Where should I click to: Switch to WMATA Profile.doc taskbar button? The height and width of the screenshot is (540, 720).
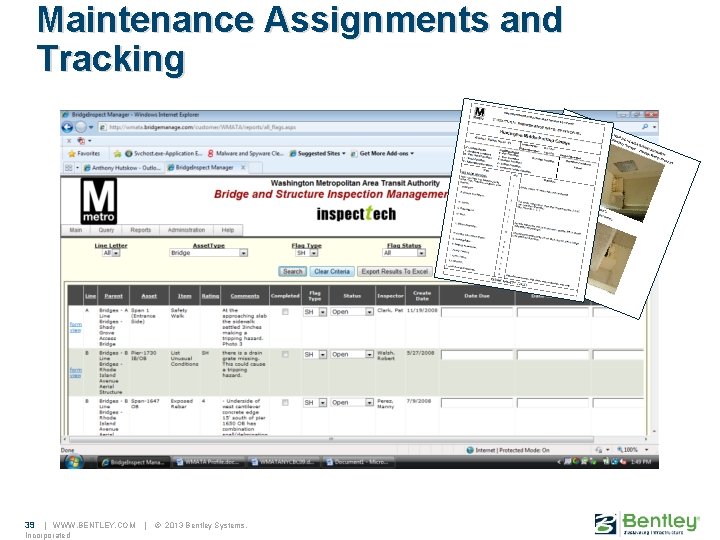[208, 462]
